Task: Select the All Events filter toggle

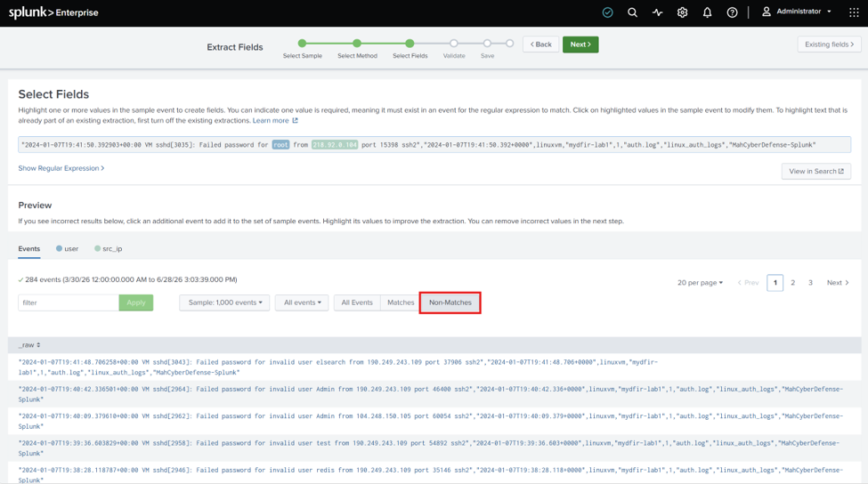Action: click(356, 302)
